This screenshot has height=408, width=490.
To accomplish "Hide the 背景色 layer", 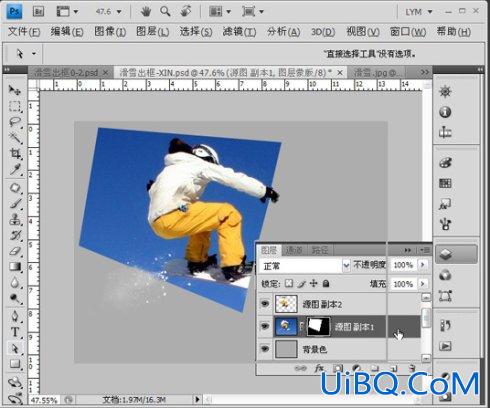I will pyautogui.click(x=265, y=349).
